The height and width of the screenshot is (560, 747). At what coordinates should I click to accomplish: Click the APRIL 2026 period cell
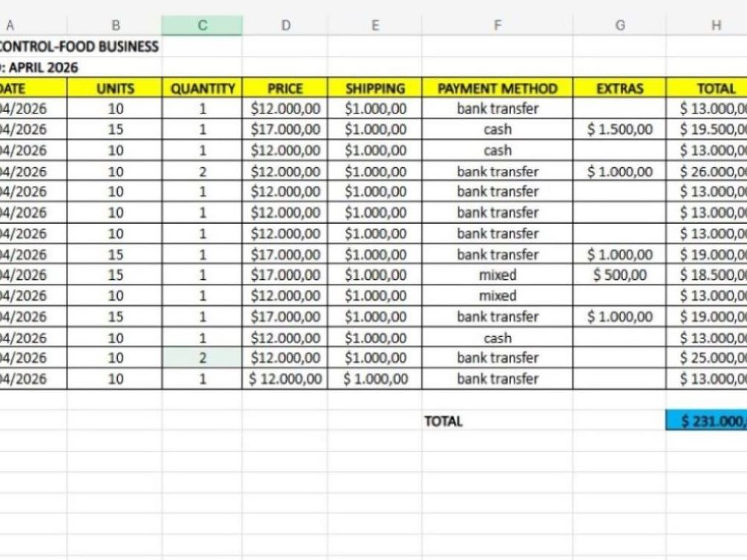point(39,68)
